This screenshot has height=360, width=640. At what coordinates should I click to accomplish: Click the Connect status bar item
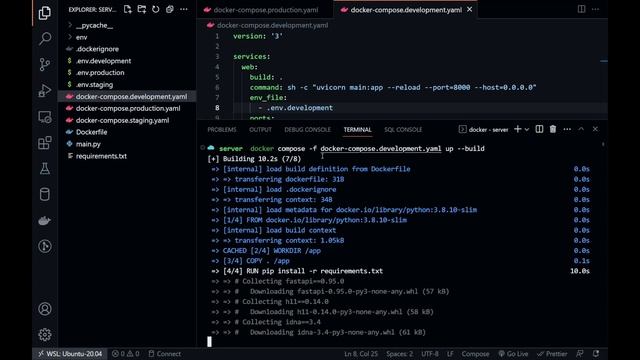click(164, 354)
